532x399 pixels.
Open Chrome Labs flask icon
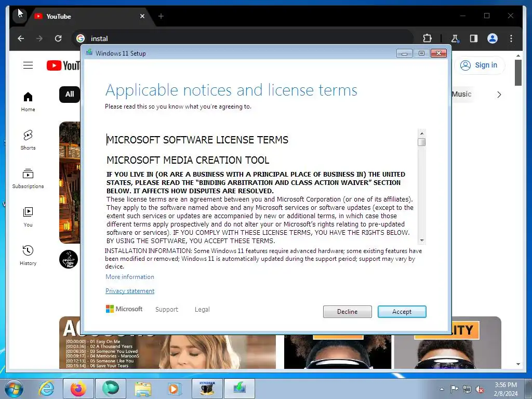tap(455, 38)
